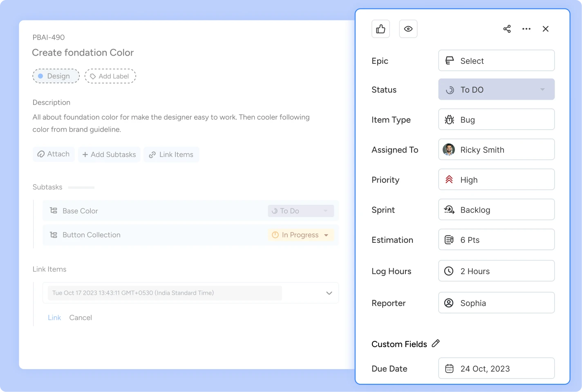Open the Due Date calendar field
This screenshot has width=582, height=392.
(x=496, y=368)
